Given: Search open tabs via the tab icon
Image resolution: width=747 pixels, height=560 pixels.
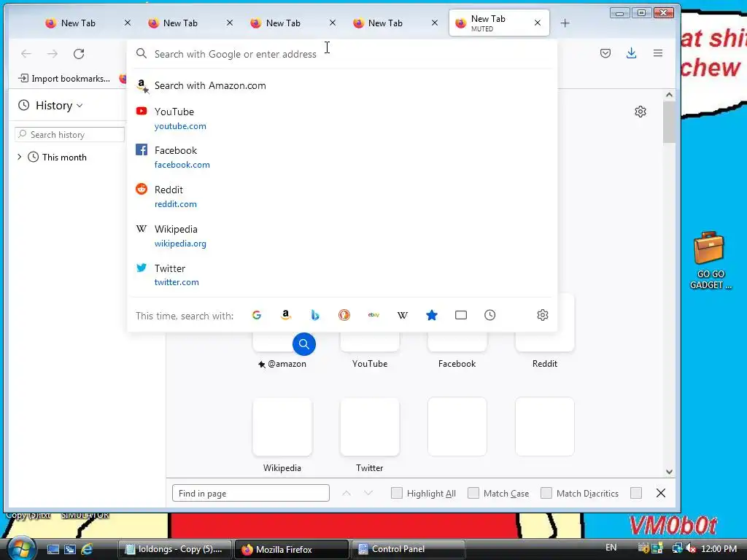Looking at the screenshot, I should pos(461,315).
